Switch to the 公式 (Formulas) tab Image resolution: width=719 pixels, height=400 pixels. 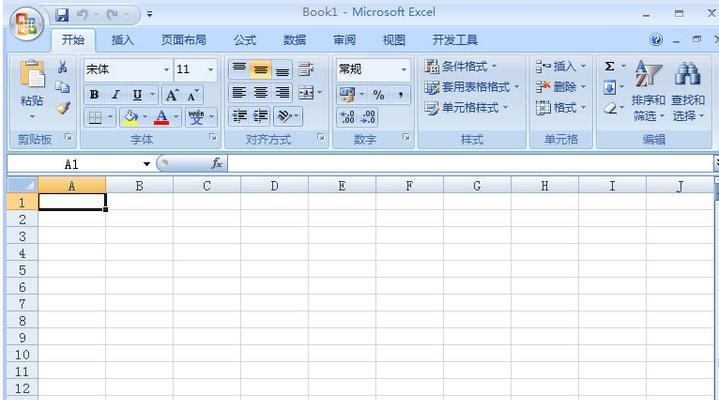pos(245,40)
